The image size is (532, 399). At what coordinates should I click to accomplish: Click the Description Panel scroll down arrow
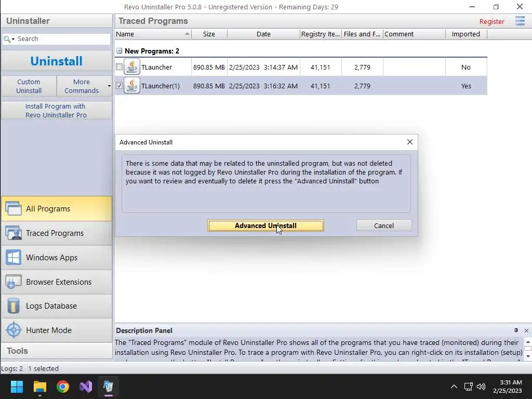click(x=528, y=356)
